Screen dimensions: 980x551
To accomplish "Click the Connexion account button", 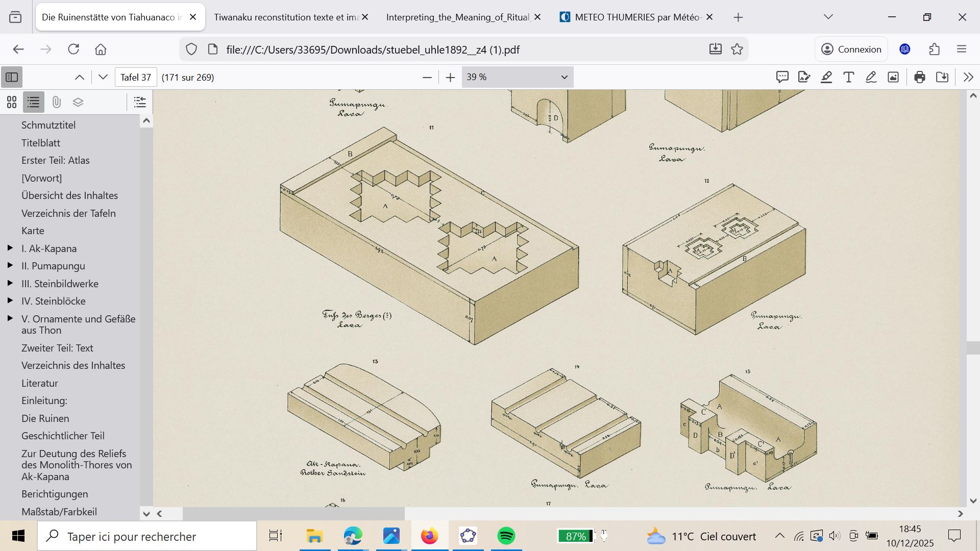I will pyautogui.click(x=851, y=49).
